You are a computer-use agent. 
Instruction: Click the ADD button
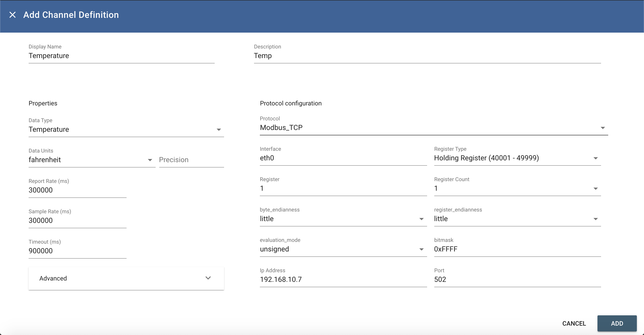tap(617, 323)
